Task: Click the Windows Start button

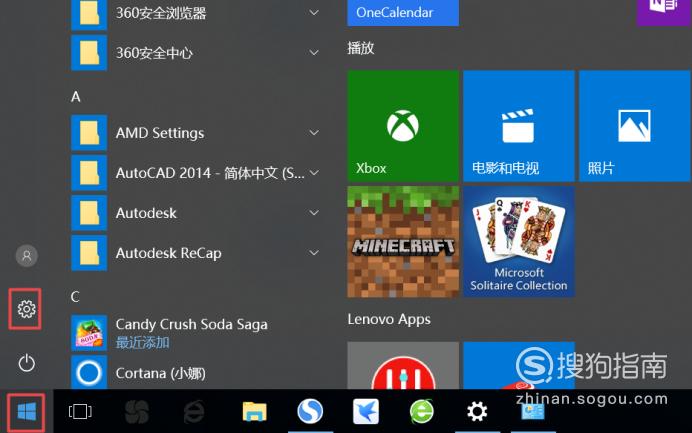Action: pos(26,412)
